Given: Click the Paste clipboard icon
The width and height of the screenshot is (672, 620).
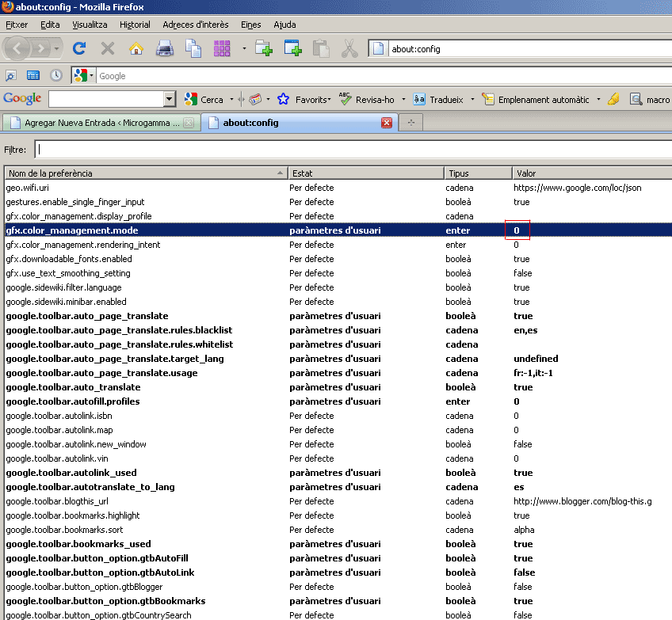Looking at the screenshot, I should pyautogui.click(x=322, y=48).
